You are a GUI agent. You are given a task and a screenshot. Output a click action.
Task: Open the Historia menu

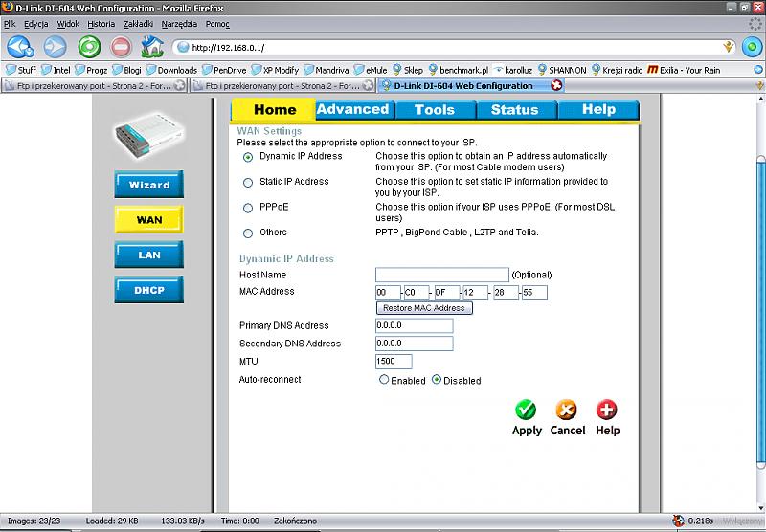(x=101, y=23)
